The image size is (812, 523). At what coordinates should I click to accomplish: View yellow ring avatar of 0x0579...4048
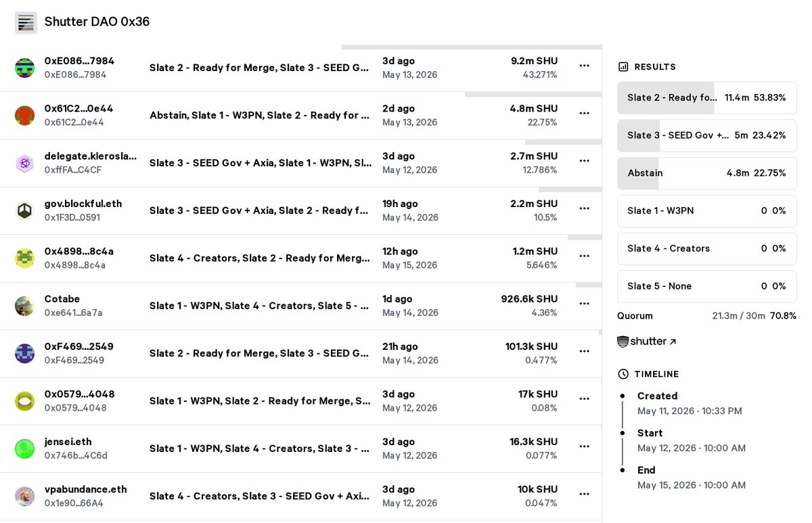25,401
